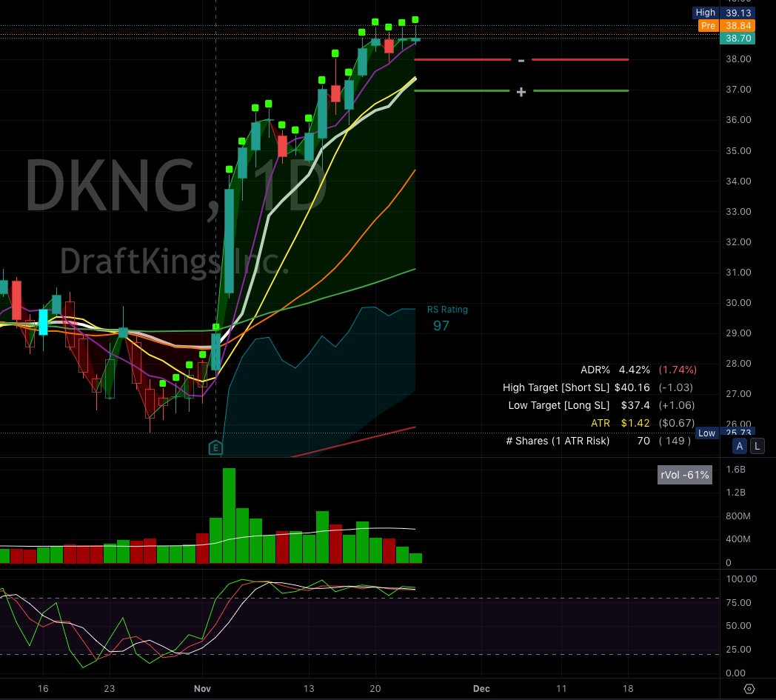Select the red minus marker on upper line

521,60
